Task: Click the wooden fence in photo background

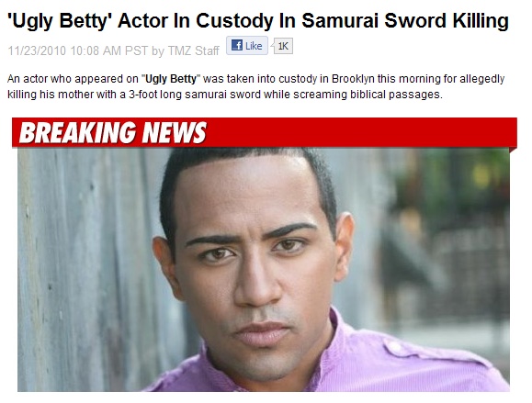Action: (x=85, y=270)
